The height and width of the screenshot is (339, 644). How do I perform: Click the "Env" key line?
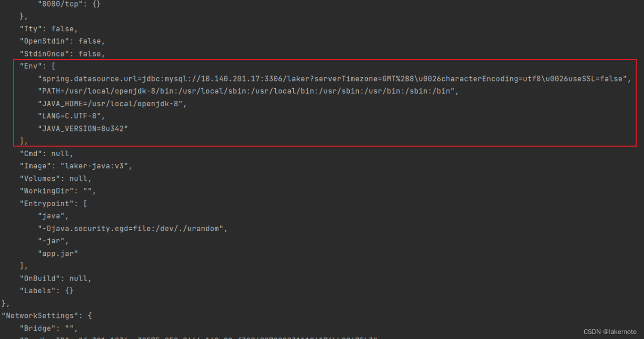coord(34,66)
